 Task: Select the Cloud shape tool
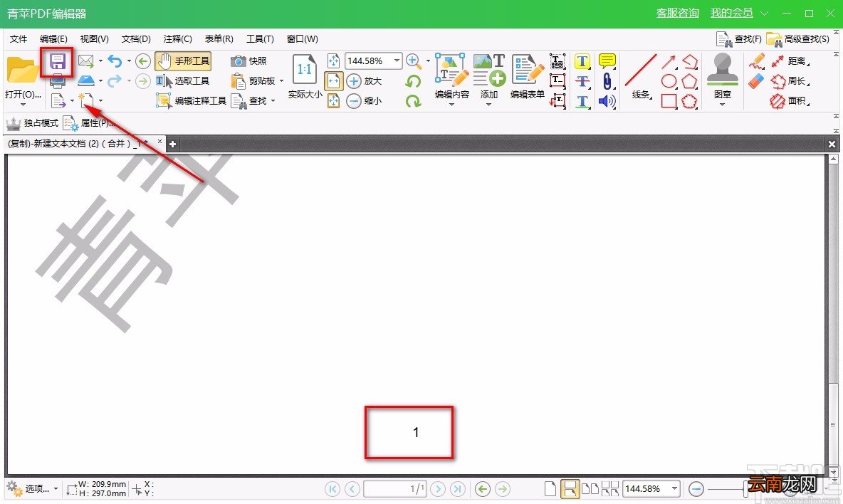click(x=689, y=101)
